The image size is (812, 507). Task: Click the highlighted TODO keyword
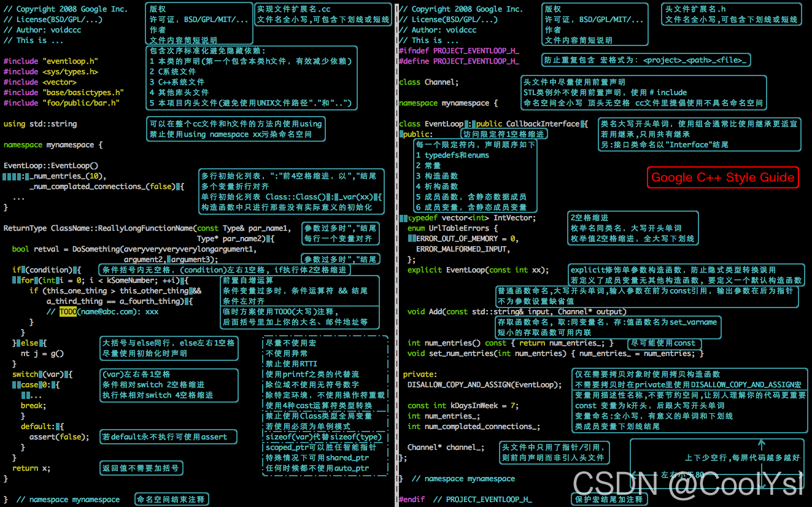pos(68,312)
